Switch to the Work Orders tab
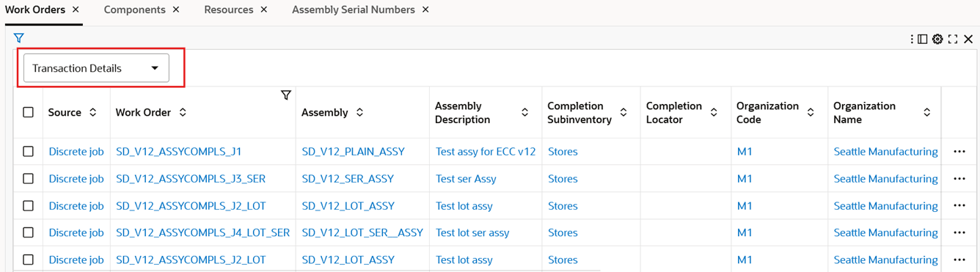 [35, 10]
